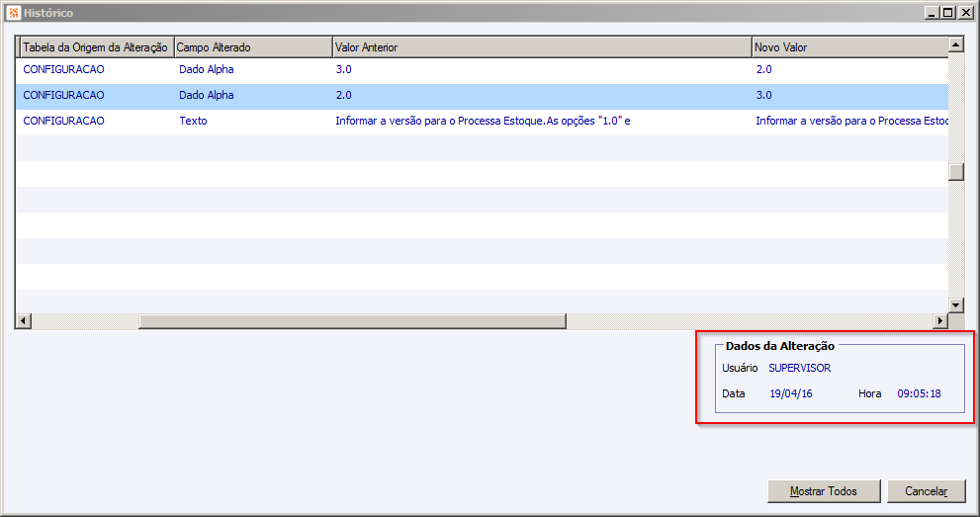980x517 pixels.
Task: Click the Mostrar Todos button
Action: click(x=824, y=491)
